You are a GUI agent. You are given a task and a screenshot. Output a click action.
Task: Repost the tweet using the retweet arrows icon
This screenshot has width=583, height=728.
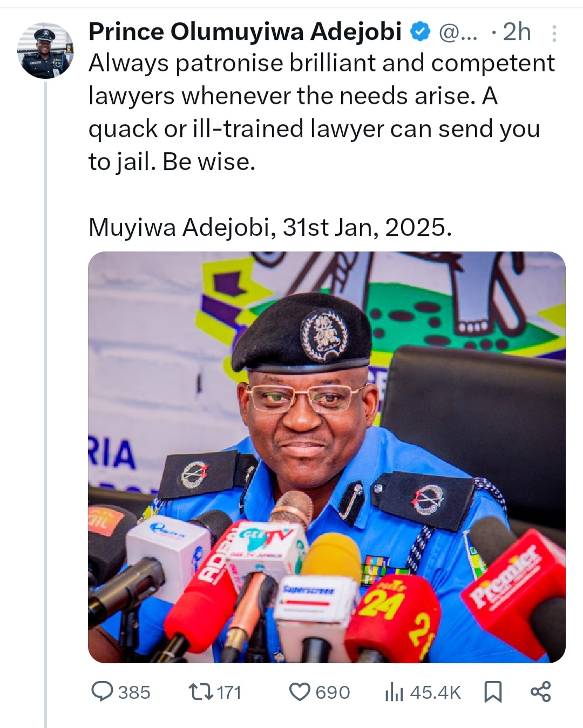[201, 691]
